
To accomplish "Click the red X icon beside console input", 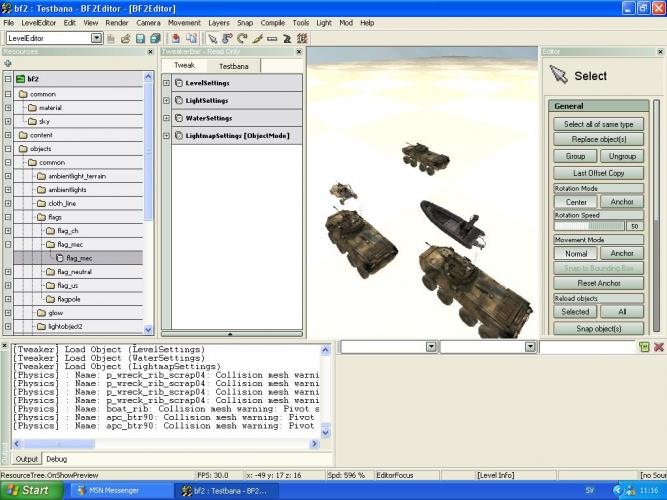I will [x=659, y=346].
